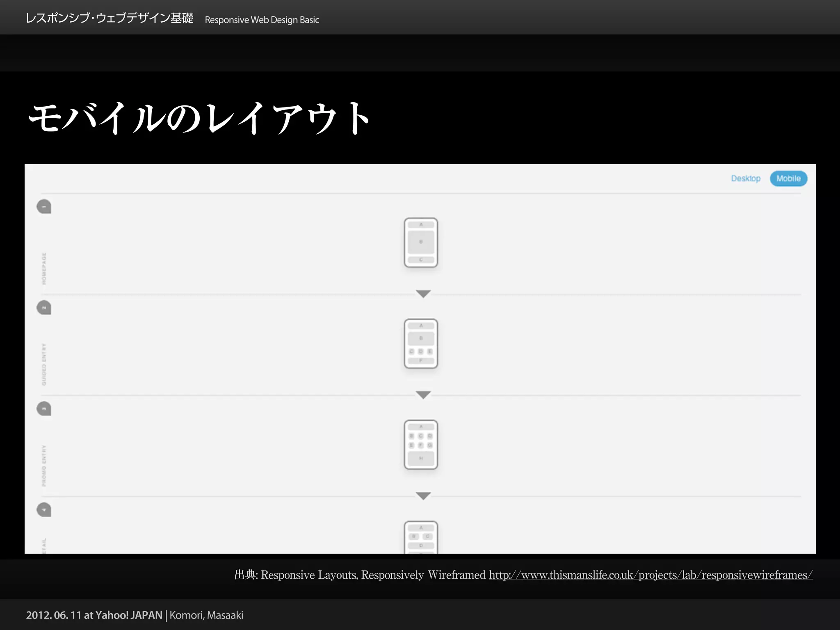Click the Responsive Web Design Basic header text
This screenshot has height=630, width=840.
(x=262, y=20)
